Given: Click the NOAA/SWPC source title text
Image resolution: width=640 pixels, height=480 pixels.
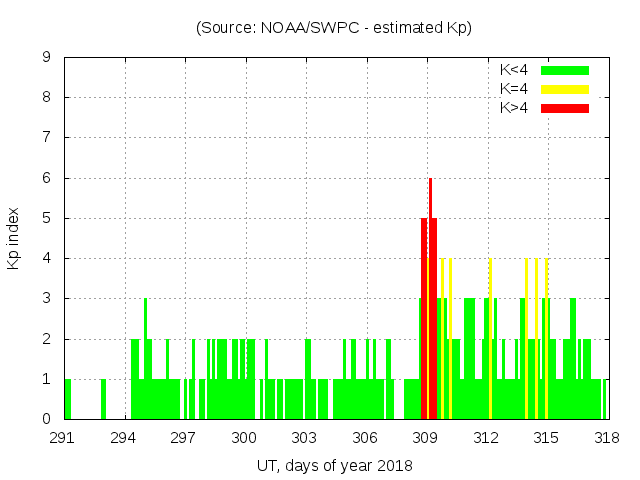Looking at the screenshot, I should (x=334, y=28).
